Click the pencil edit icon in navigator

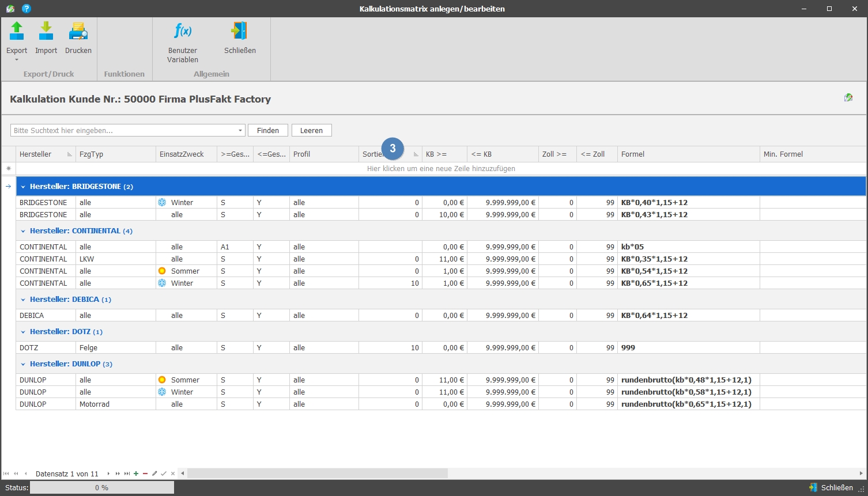point(154,474)
